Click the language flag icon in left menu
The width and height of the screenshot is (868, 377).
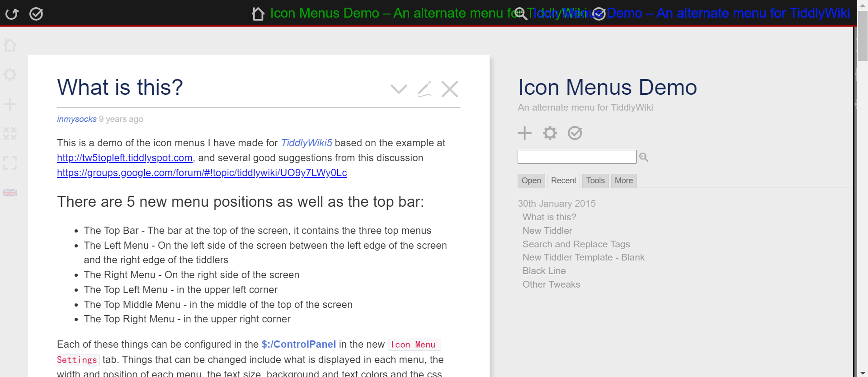pos(10,193)
